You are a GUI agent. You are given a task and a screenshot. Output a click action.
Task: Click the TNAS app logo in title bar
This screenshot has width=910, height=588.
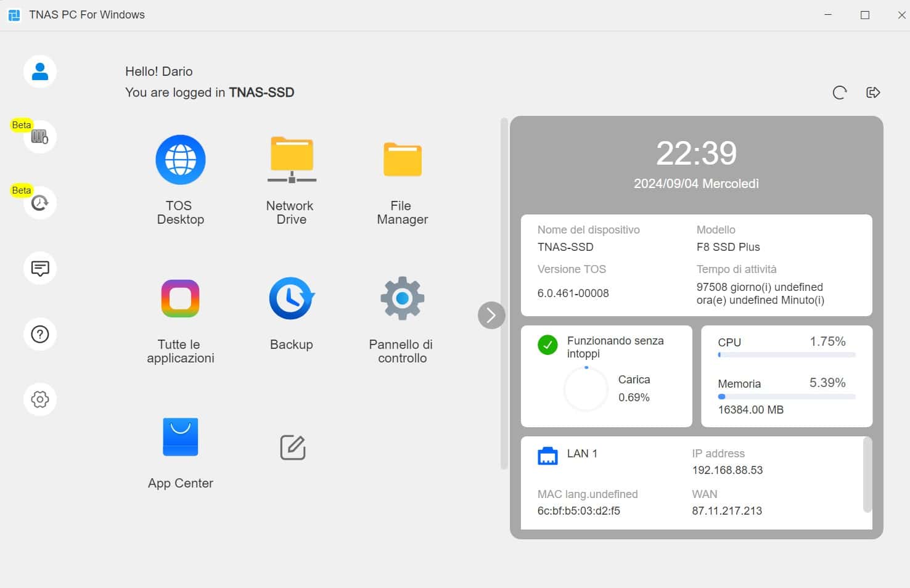coord(14,15)
